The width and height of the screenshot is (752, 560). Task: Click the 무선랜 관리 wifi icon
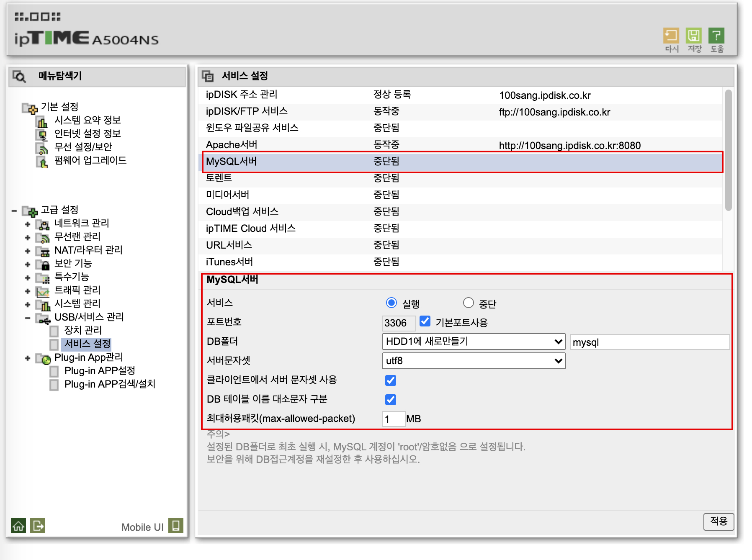click(43, 238)
